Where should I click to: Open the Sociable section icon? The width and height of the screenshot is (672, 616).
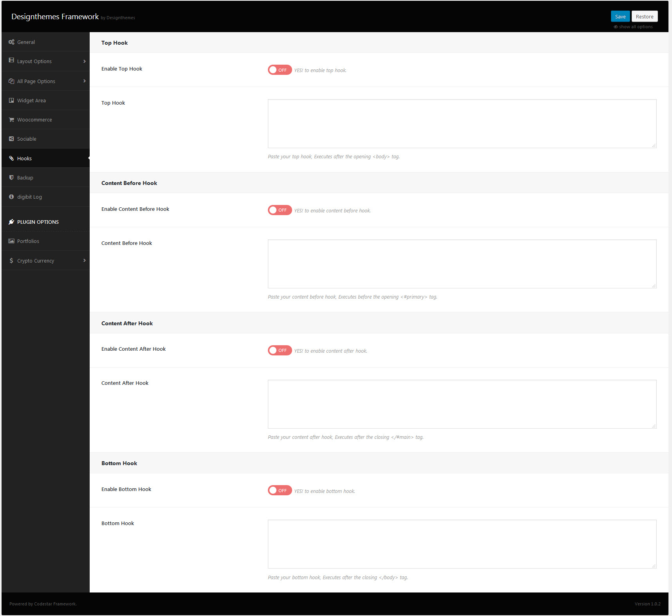11,139
